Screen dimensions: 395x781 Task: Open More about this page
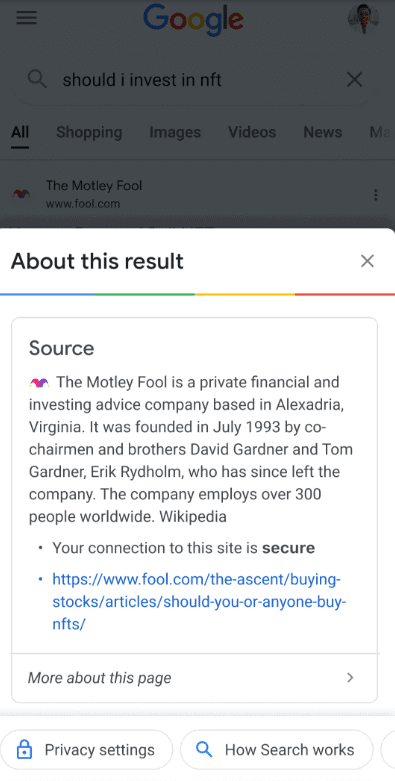click(x=194, y=677)
